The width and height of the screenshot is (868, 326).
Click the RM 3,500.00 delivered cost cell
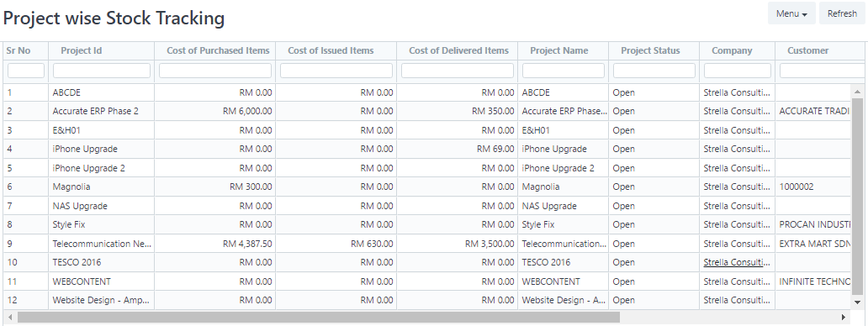tap(458, 244)
